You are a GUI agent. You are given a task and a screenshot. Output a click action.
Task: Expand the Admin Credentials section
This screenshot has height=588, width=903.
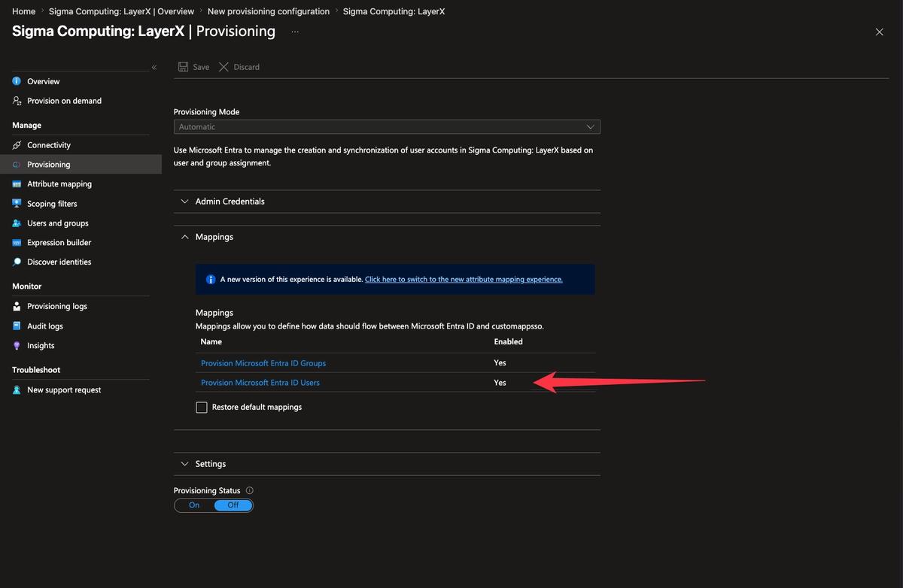[387, 202]
